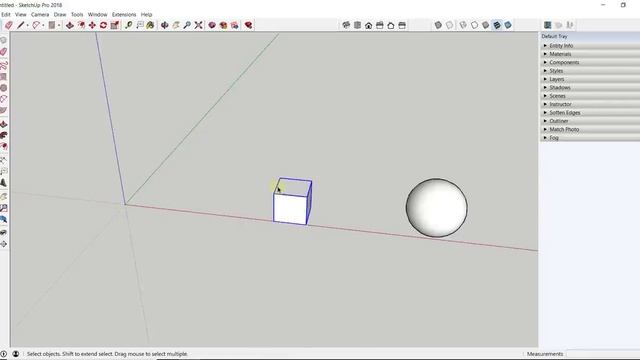Select the Text label tool
The height and width of the screenshot is (360, 640).
coord(140,25)
